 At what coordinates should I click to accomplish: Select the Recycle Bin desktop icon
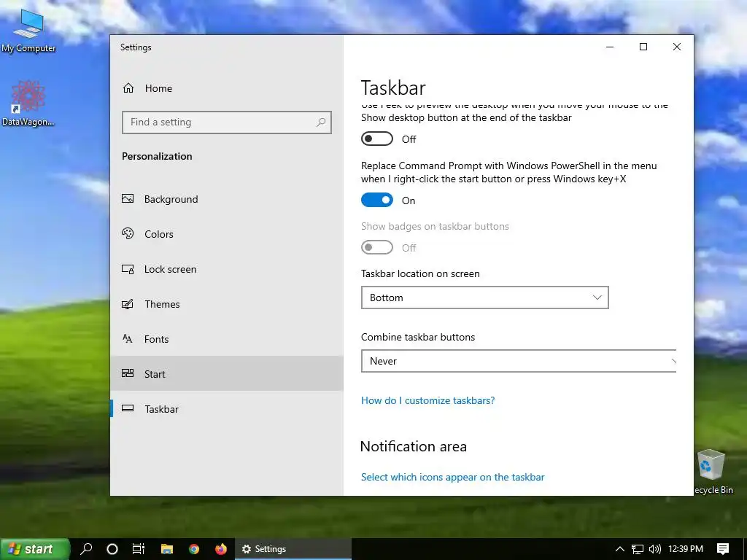coord(712,472)
